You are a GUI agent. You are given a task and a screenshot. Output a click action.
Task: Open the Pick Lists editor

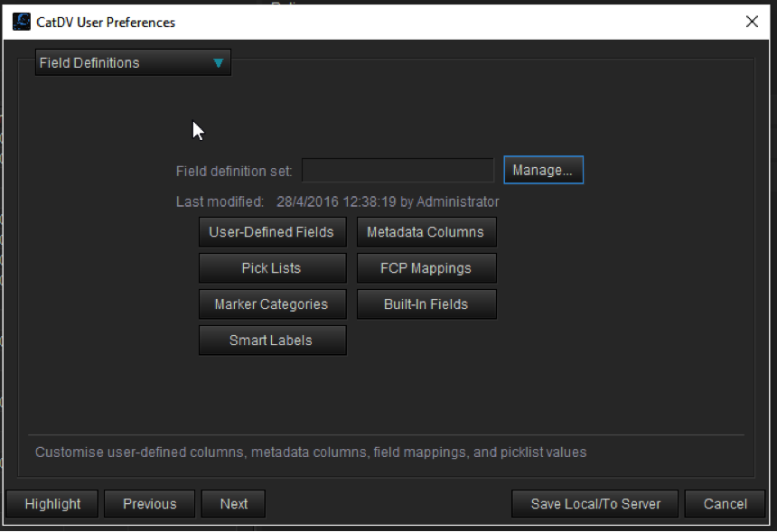(x=272, y=268)
